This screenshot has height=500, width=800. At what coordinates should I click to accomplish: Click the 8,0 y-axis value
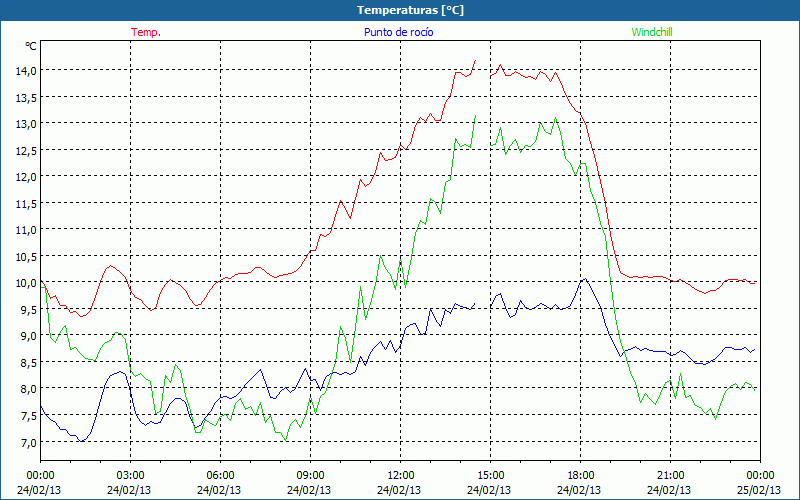[x=28, y=389]
